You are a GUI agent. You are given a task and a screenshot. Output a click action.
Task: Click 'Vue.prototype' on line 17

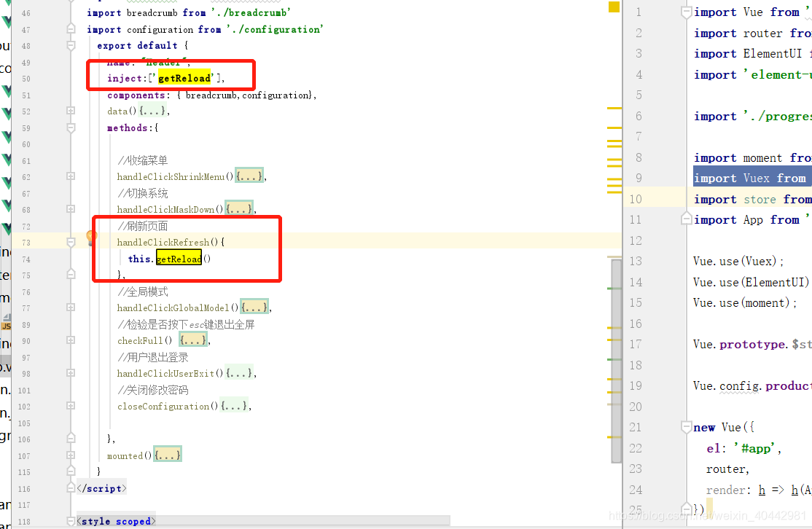pyautogui.click(x=740, y=344)
